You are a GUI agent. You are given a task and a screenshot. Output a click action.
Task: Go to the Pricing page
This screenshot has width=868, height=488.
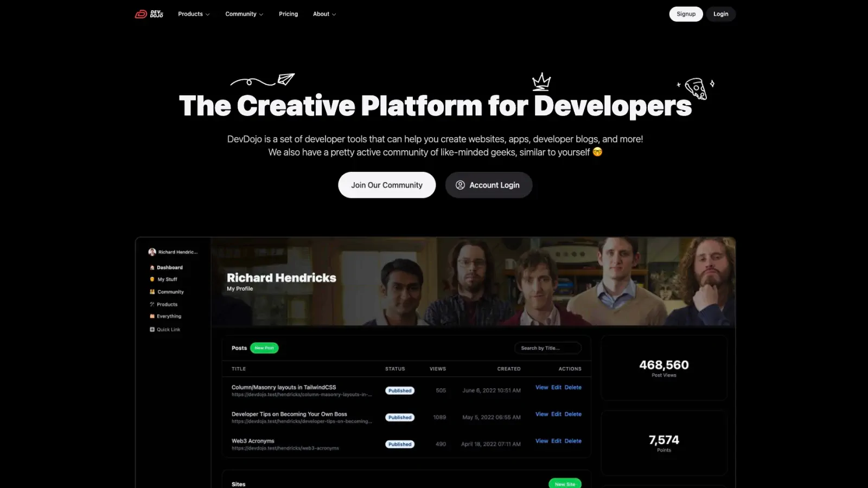[288, 14]
